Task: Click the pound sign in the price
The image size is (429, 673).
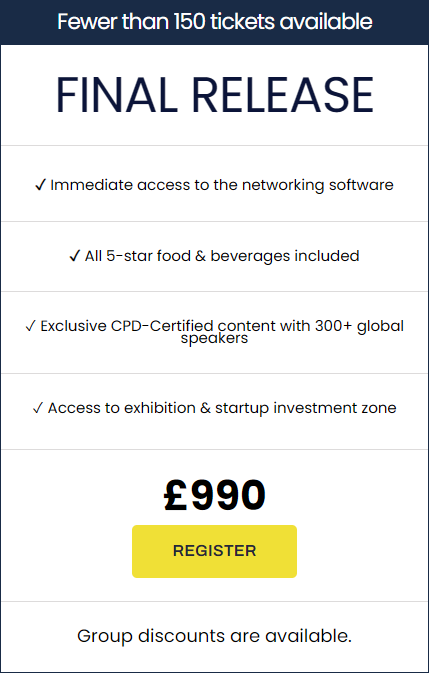Action: 175,495
